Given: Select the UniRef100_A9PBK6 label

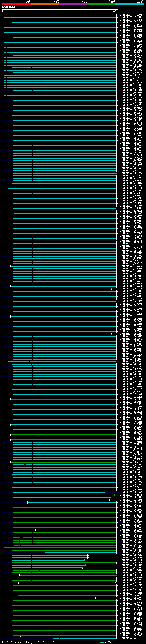Looking at the screenshot, I should point(131,42).
